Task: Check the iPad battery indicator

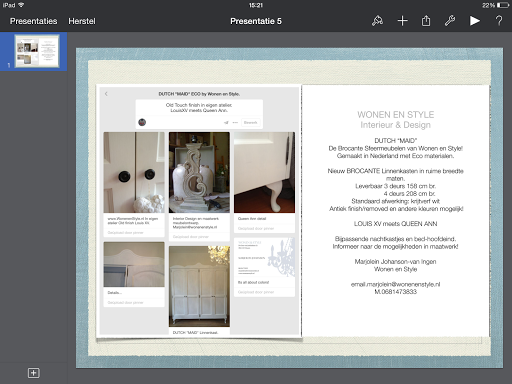Action: (x=503, y=5)
